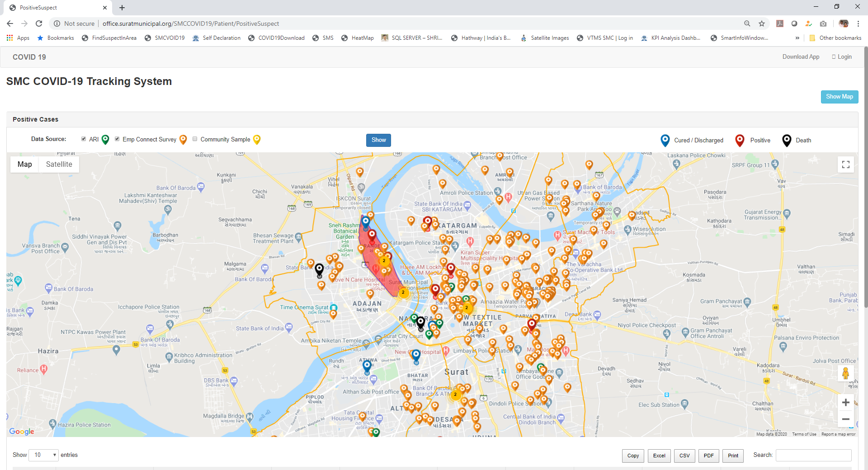868x470 pixels.
Task: Open the HeatMap bookmark
Action: pyautogui.click(x=357, y=38)
